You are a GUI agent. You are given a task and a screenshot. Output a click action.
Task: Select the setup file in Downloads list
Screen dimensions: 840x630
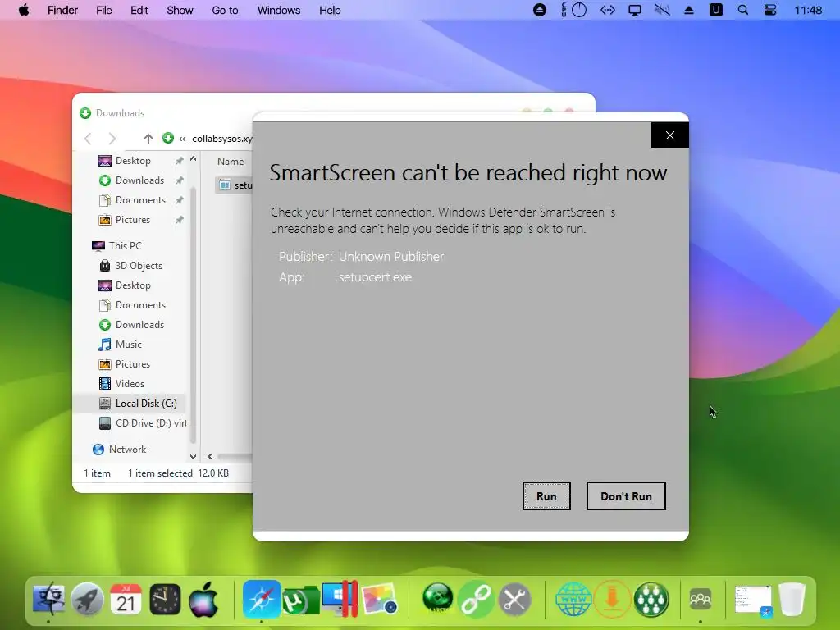pos(235,185)
